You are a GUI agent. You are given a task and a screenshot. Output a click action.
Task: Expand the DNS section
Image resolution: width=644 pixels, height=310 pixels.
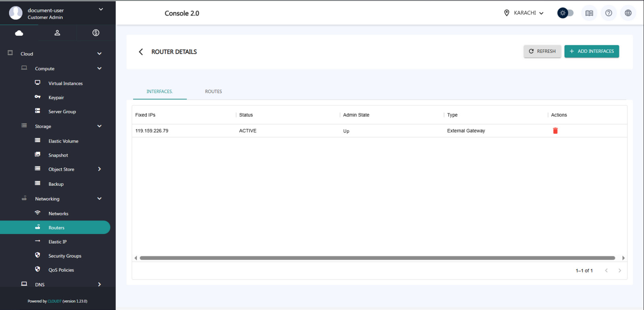tap(99, 284)
